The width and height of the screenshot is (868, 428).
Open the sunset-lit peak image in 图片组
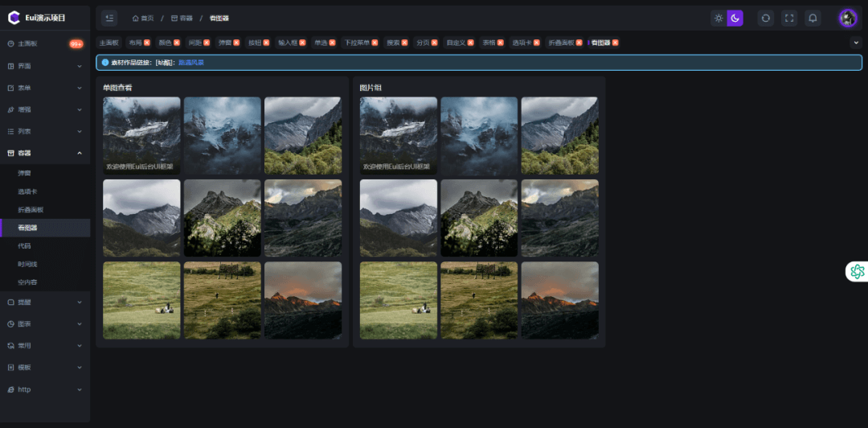[x=559, y=301]
